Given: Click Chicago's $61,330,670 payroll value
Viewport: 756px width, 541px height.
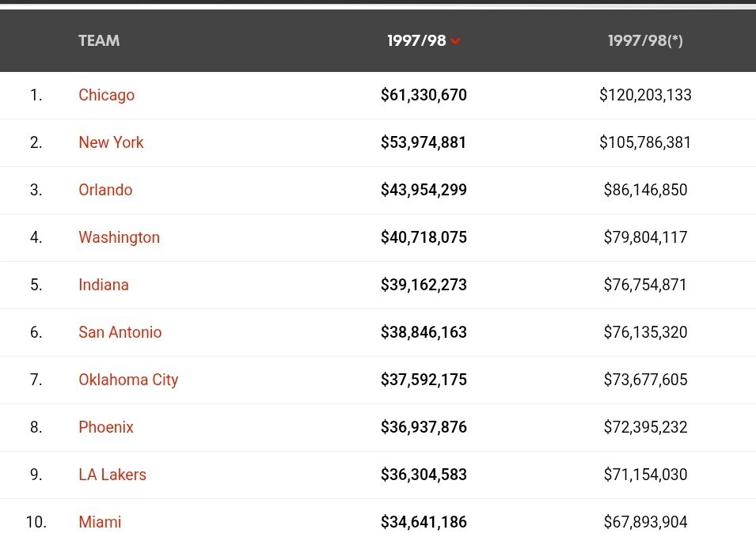Looking at the screenshot, I should [424, 95].
